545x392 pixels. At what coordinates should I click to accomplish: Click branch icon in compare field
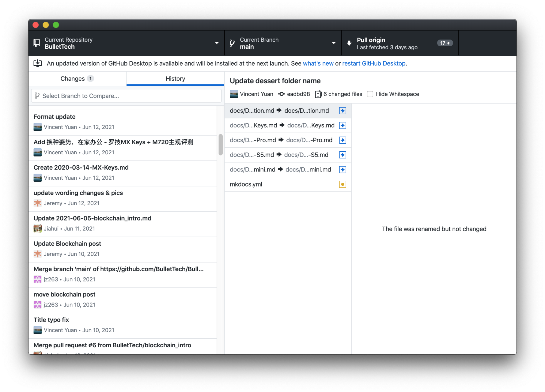(x=37, y=96)
